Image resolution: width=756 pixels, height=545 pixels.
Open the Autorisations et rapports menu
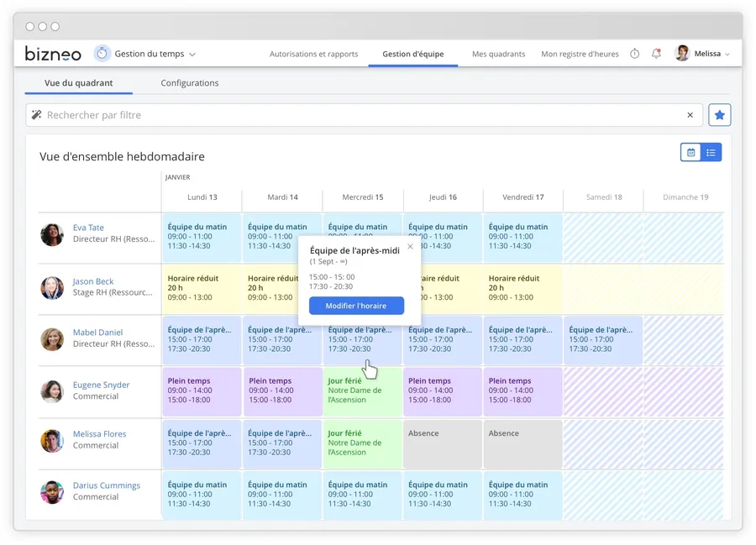[x=313, y=54]
